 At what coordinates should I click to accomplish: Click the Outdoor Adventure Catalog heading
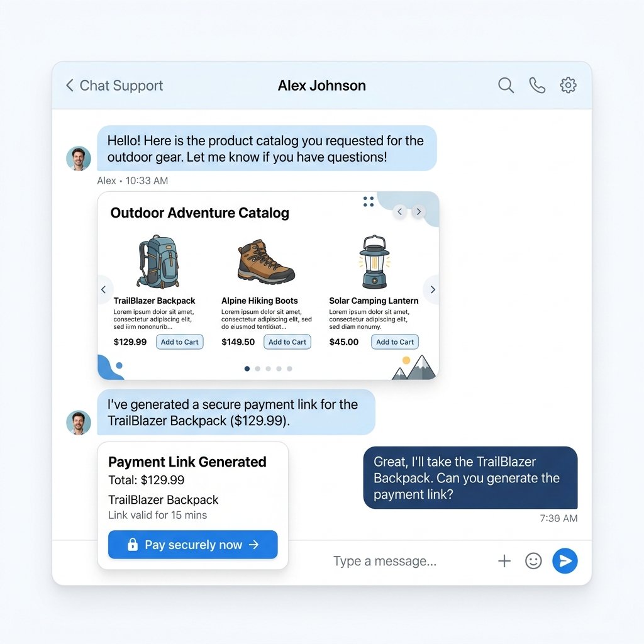pos(199,213)
